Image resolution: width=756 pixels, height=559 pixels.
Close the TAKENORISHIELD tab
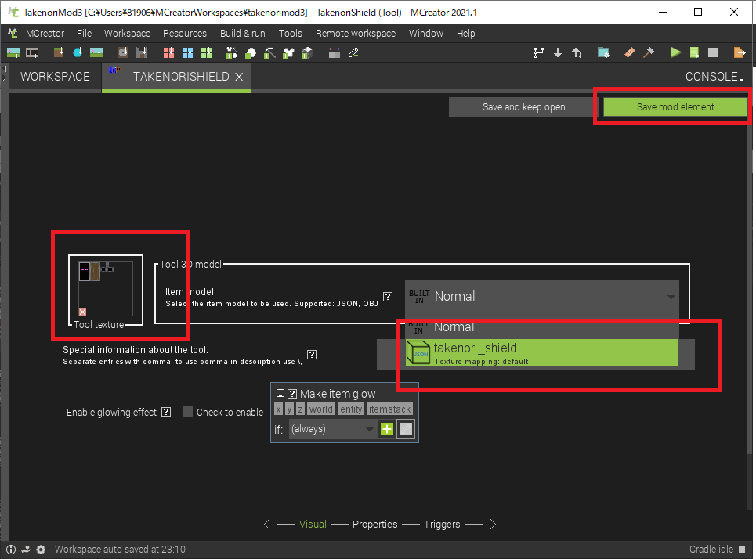point(239,77)
